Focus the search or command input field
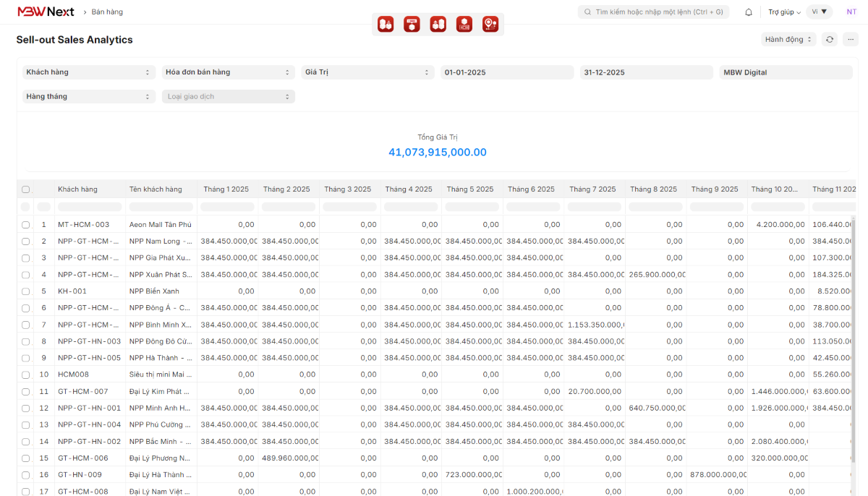The image size is (868, 496). 658,12
